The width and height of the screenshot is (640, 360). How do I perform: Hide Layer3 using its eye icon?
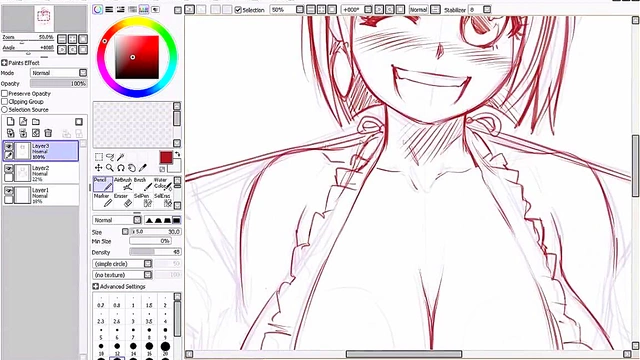coord(8,146)
